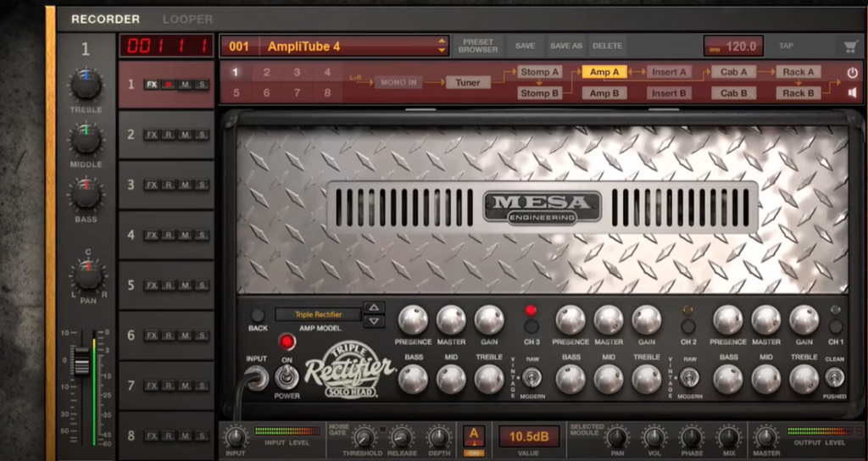Toggle FX on track 1

152,85
